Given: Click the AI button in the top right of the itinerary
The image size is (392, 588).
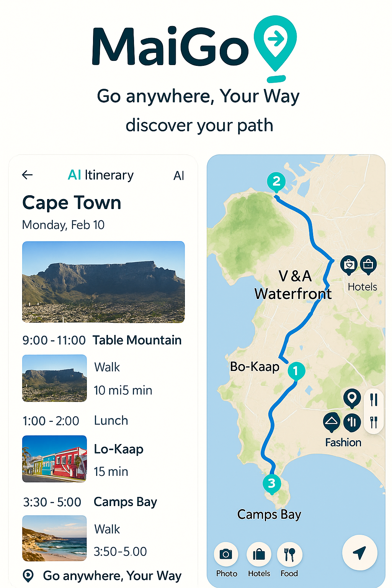Looking at the screenshot, I should 179,176.
